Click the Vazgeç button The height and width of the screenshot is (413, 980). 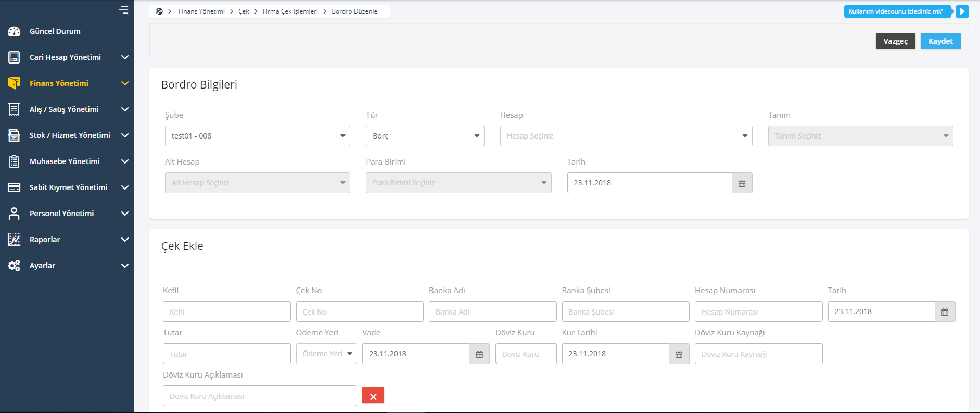[x=895, y=41]
